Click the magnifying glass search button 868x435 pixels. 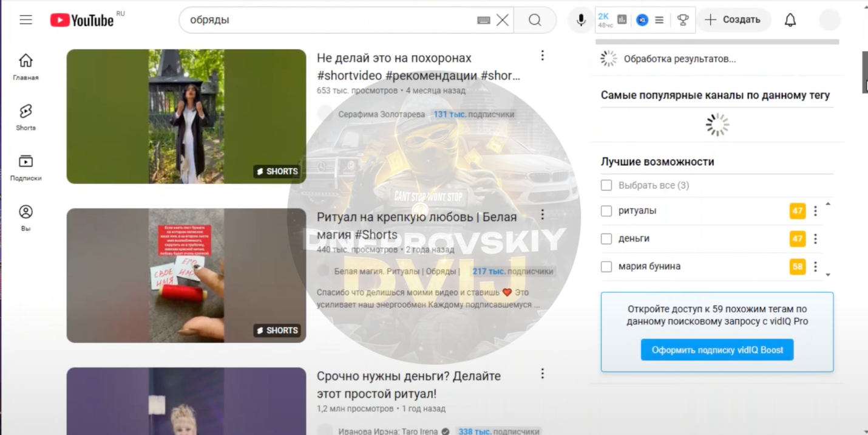pos(535,20)
